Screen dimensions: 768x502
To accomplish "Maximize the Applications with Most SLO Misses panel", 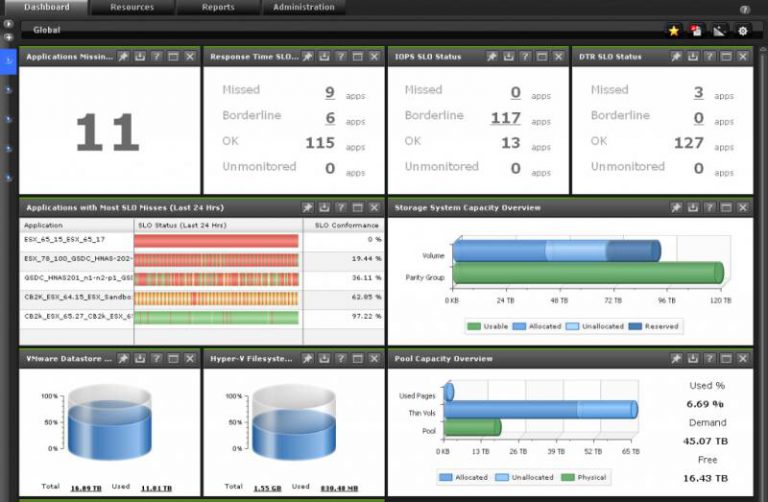I will pyautogui.click(x=358, y=208).
